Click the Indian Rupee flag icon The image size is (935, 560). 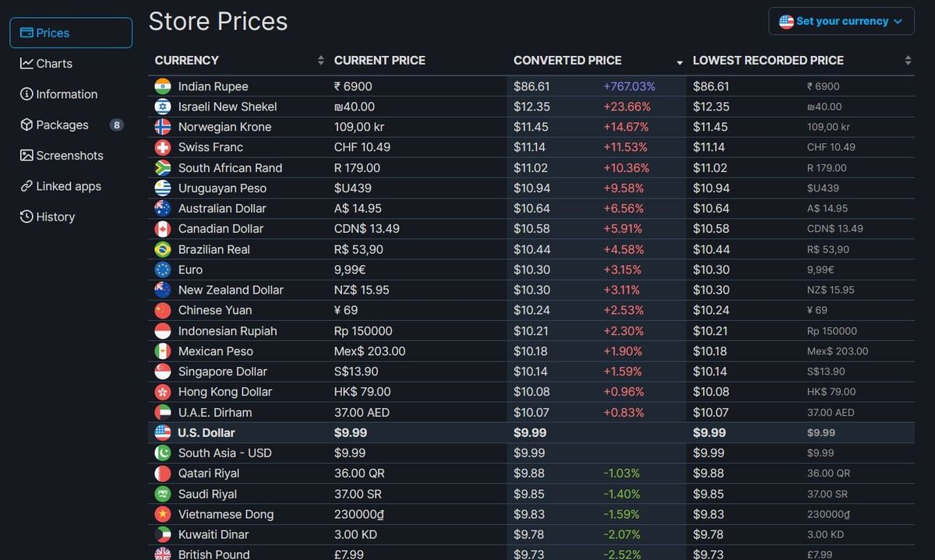163,86
